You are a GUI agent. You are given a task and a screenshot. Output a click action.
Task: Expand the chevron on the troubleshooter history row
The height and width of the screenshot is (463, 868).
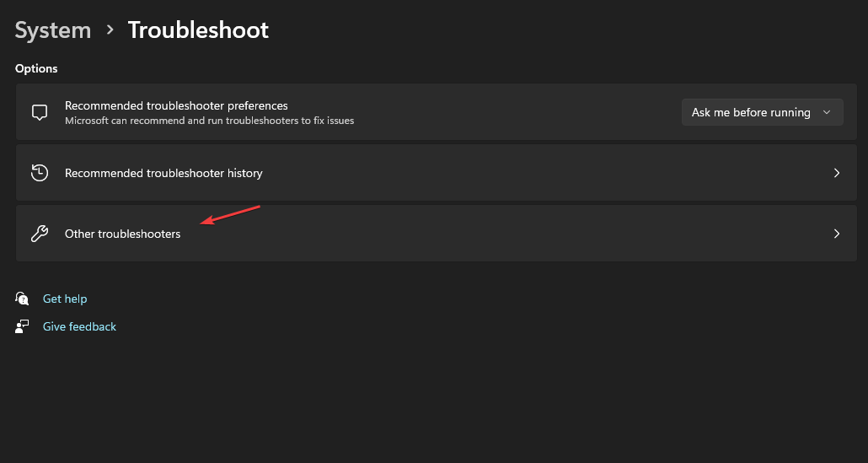click(x=837, y=173)
